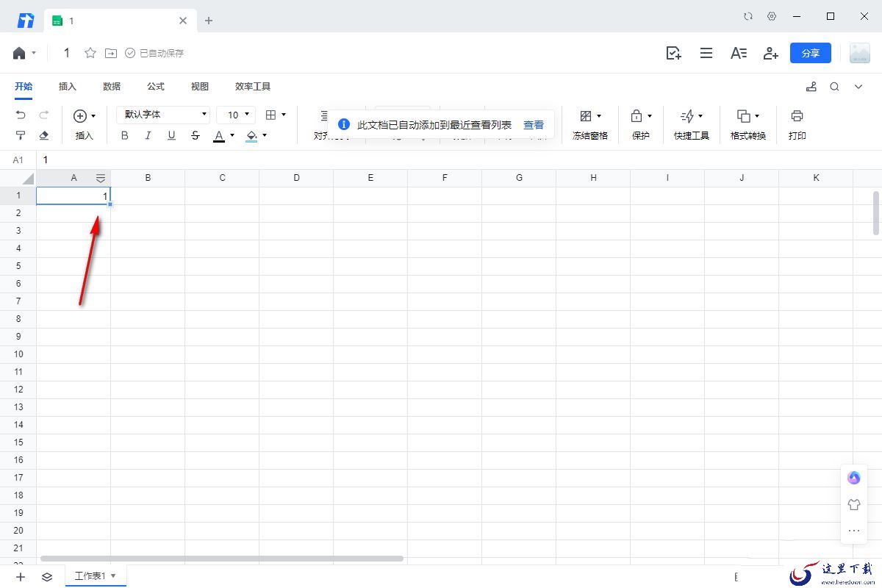Open the search magnifier icon

point(834,87)
